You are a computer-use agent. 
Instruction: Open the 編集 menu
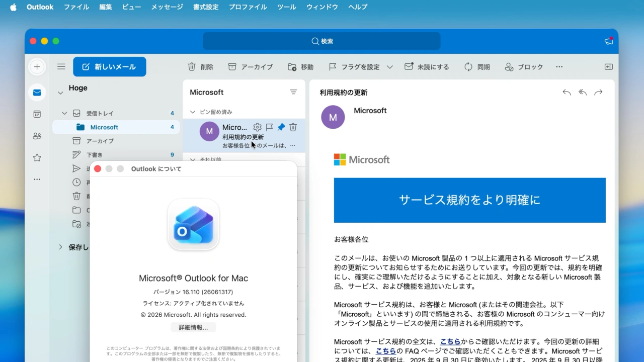(106, 7)
